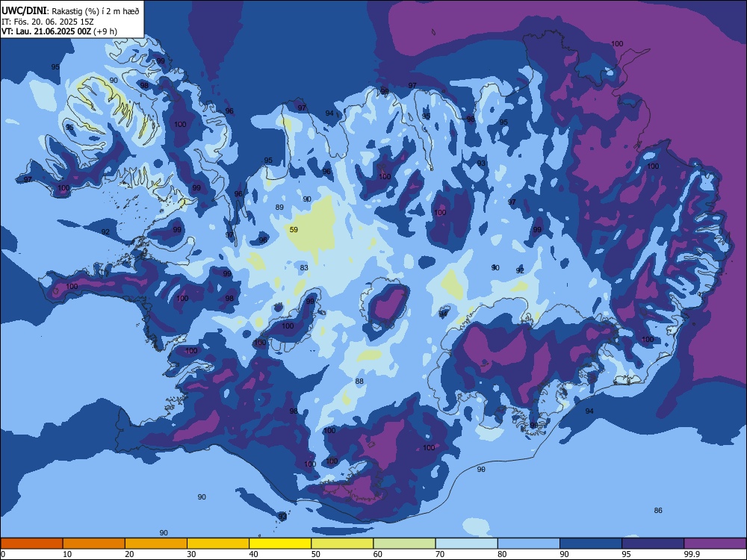Viewport: 747px width, 560px height.
Task: Click the bright yellow 40–50 legend band
Action: [x=280, y=544]
